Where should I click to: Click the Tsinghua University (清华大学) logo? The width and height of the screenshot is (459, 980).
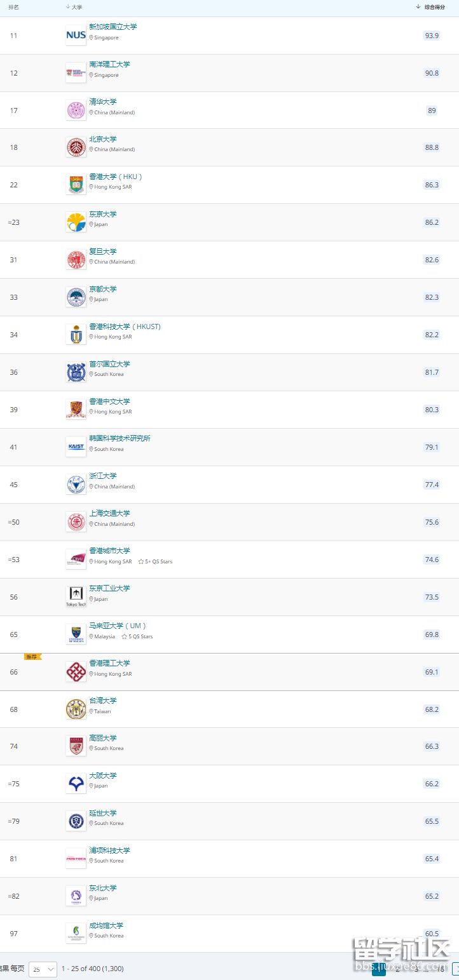(x=76, y=111)
